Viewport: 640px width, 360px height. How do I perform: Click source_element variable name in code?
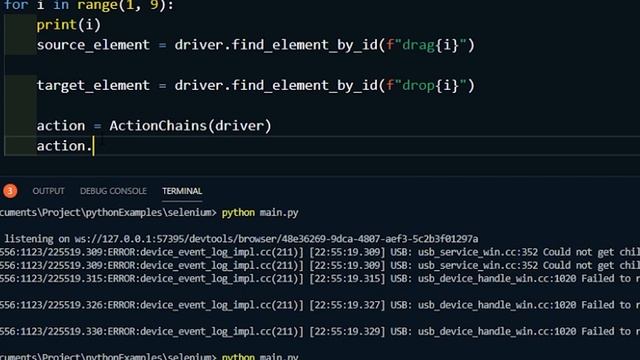click(x=93, y=45)
